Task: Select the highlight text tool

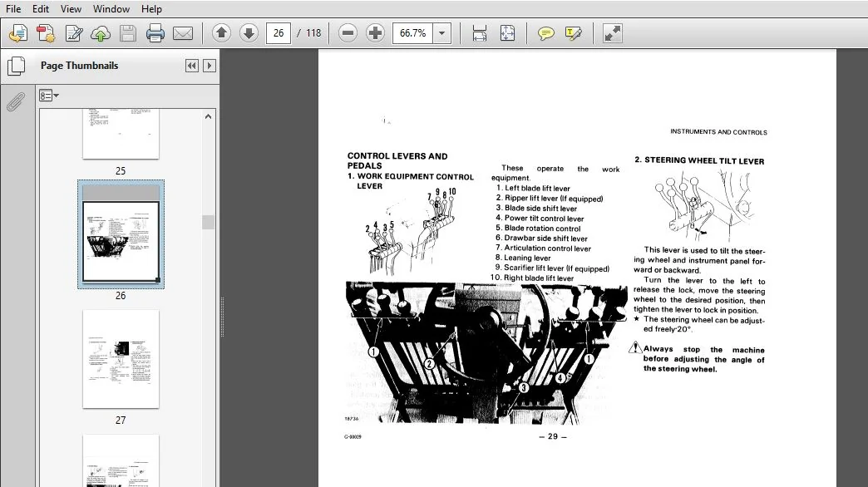Action: (x=574, y=33)
